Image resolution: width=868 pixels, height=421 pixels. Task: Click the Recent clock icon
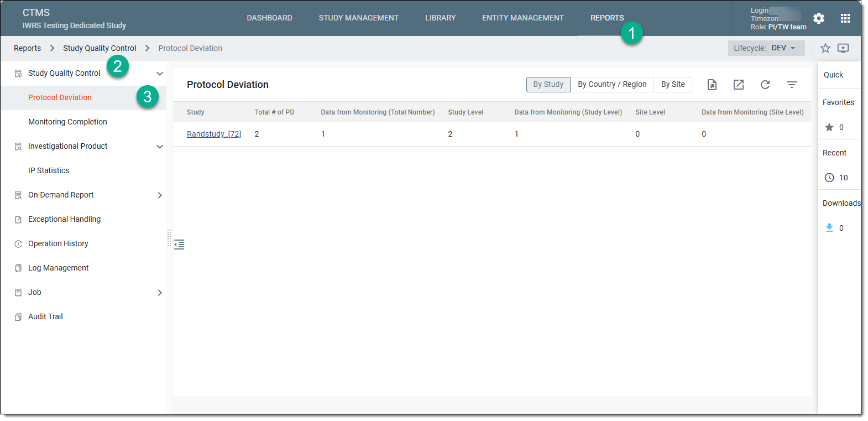pos(829,178)
